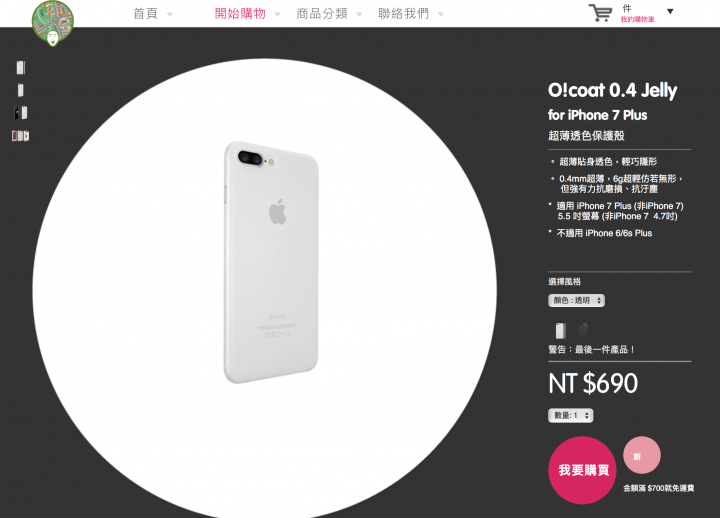Open the 商品分類 menu
Screen dimensions: 720x518
(322, 14)
